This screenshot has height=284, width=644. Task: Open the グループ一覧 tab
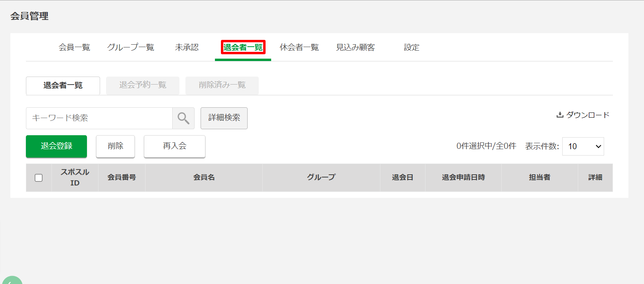(x=130, y=47)
